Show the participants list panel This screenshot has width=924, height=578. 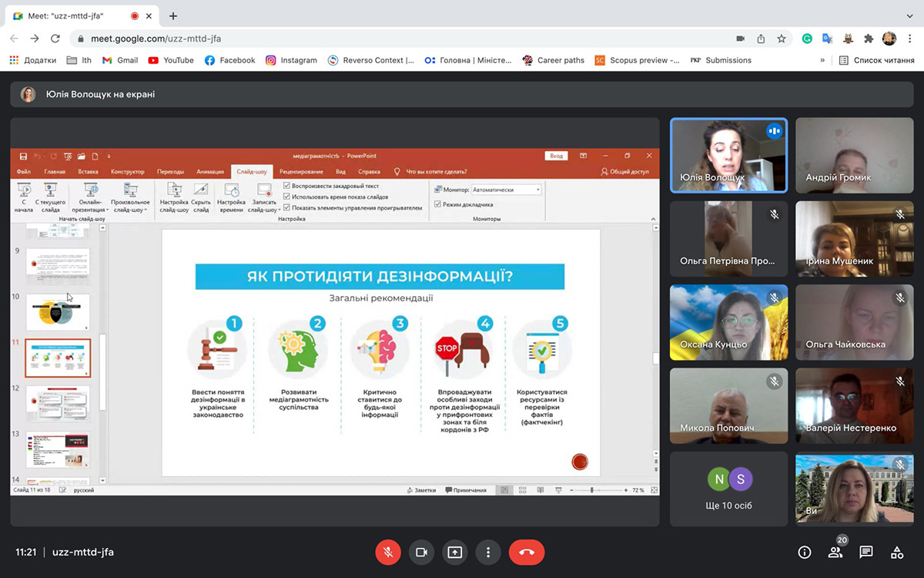835,552
